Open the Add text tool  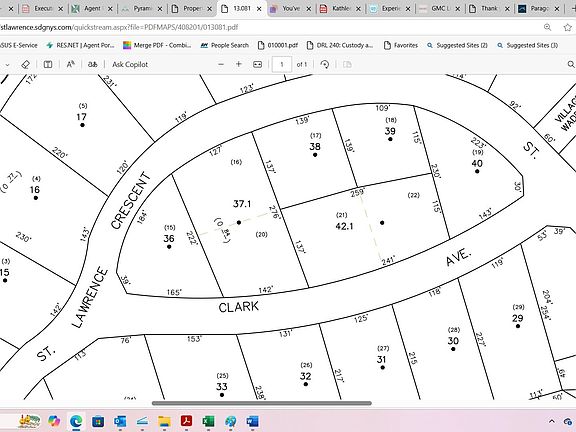point(48,65)
